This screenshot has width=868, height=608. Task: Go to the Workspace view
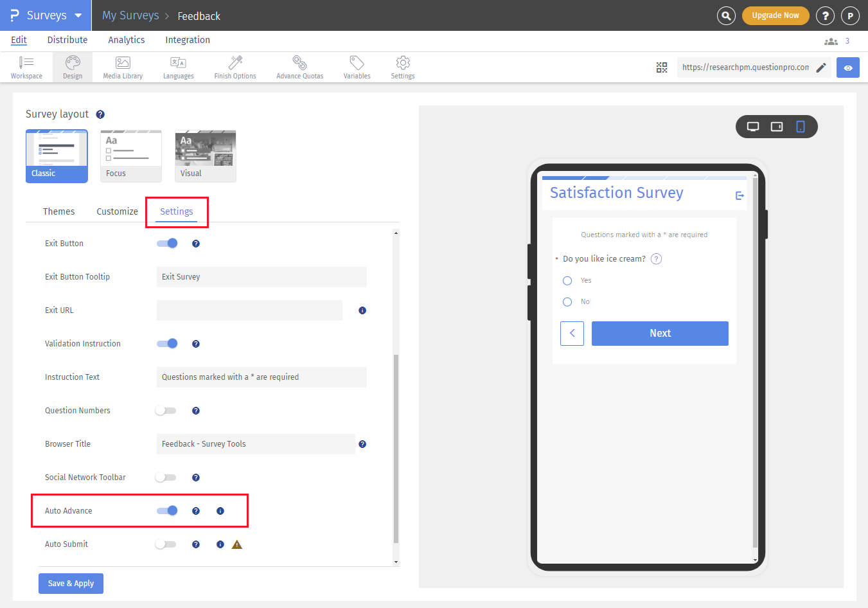tap(26, 67)
